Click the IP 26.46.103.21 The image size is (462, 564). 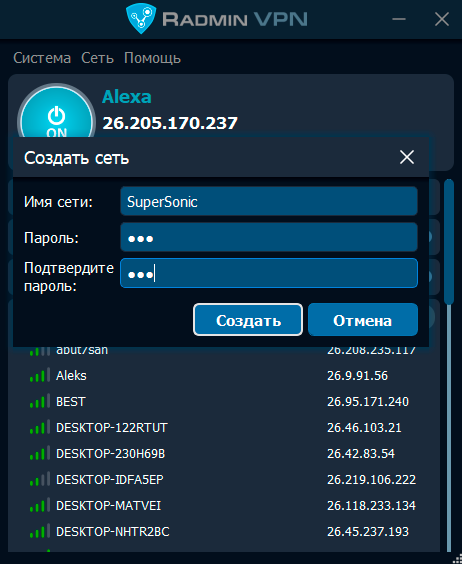click(x=364, y=428)
